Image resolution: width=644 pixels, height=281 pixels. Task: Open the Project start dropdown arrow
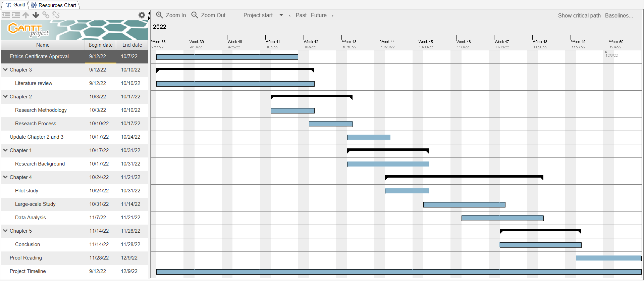click(x=281, y=15)
